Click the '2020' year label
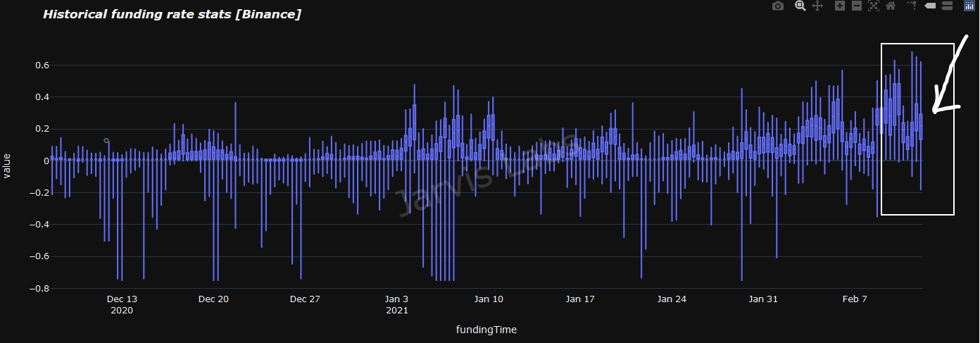 [x=122, y=311]
